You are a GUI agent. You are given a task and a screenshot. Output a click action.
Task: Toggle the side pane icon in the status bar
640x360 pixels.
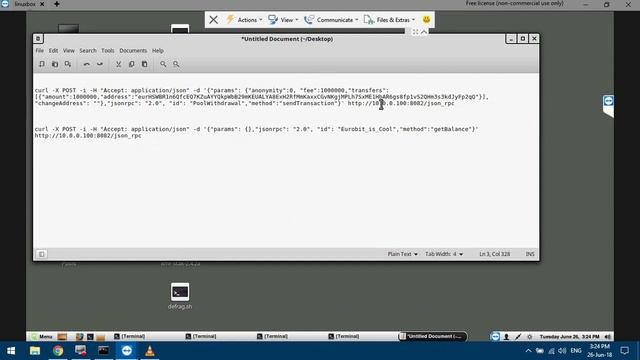pyautogui.click(x=41, y=254)
